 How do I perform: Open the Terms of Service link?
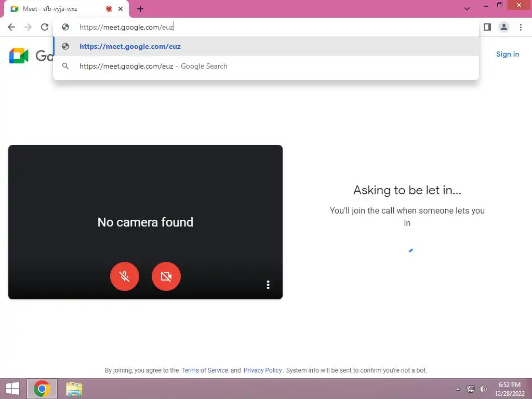tap(205, 370)
